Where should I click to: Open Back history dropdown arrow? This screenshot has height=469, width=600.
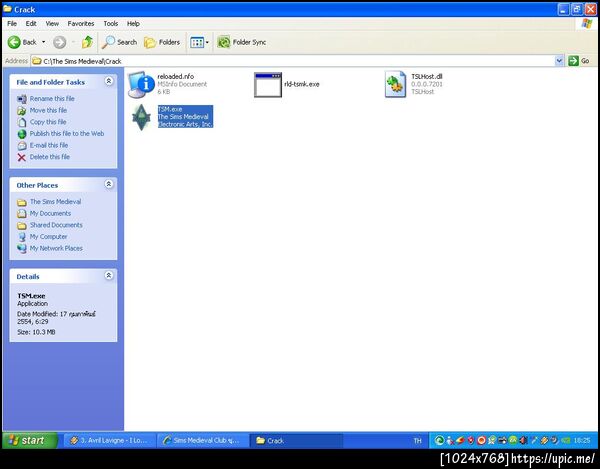44,42
